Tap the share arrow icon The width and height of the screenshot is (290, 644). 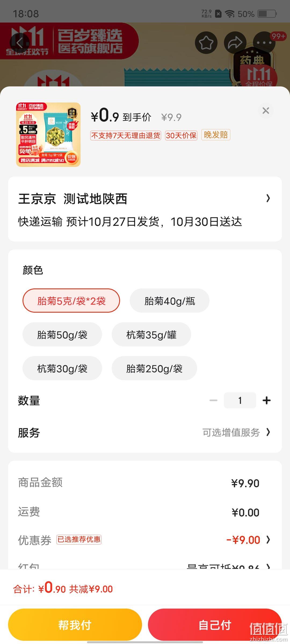click(x=235, y=43)
